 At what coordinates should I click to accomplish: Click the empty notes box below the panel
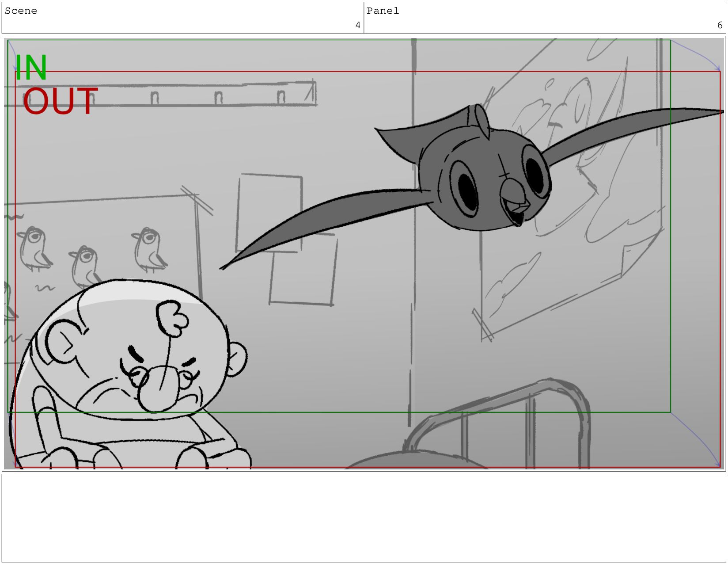click(364, 518)
